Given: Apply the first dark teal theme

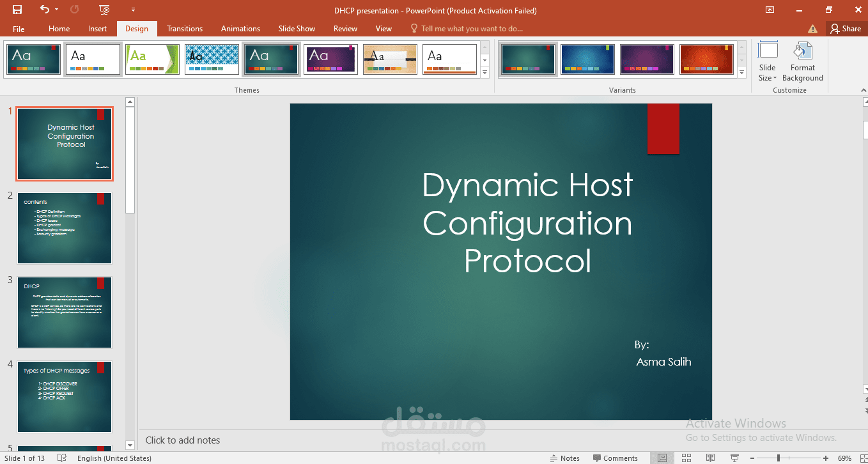Looking at the screenshot, I should [34, 59].
